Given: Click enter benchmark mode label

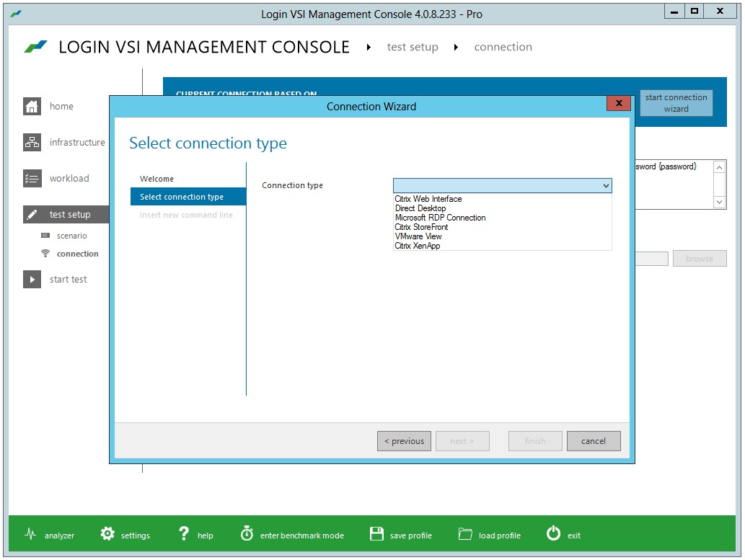Looking at the screenshot, I should tap(302, 535).
